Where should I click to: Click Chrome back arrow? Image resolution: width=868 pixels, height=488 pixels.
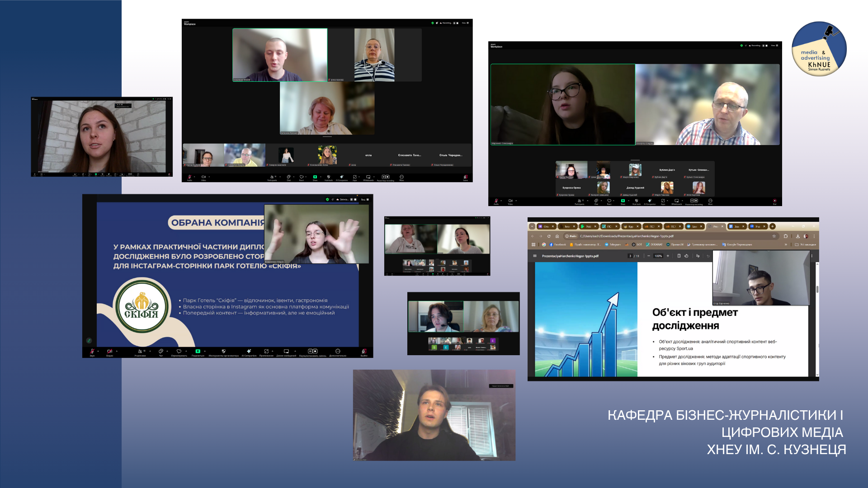pos(533,236)
